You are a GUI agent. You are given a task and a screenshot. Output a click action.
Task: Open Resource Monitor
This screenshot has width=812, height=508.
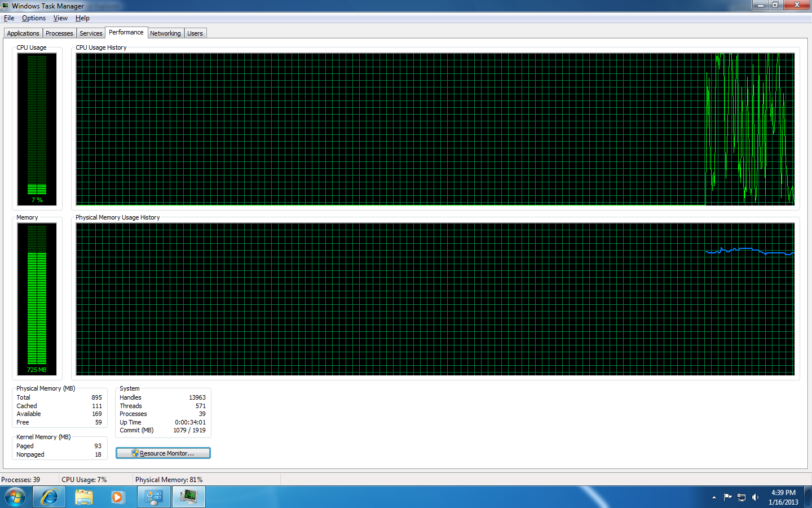point(163,453)
